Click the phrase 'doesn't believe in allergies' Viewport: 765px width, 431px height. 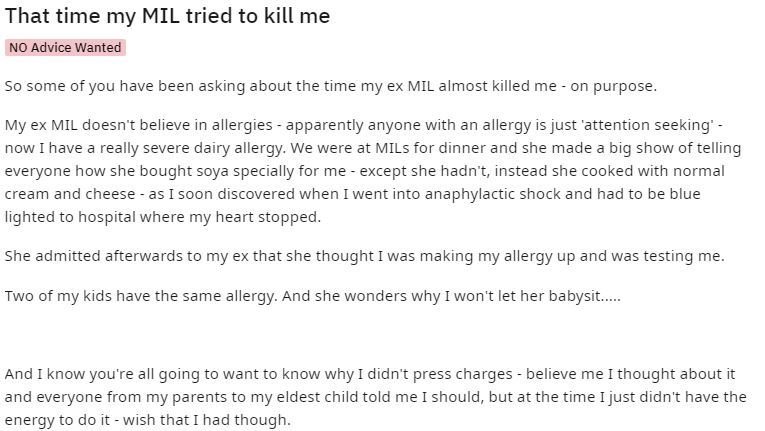177,125
